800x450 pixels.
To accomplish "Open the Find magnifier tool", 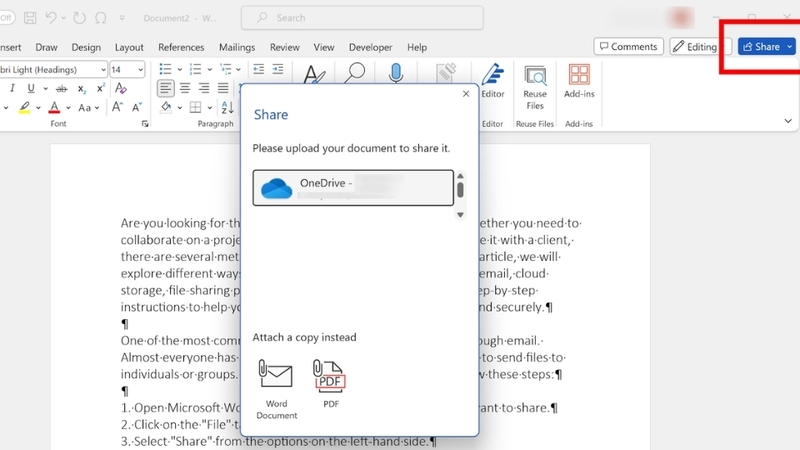I will [355, 73].
